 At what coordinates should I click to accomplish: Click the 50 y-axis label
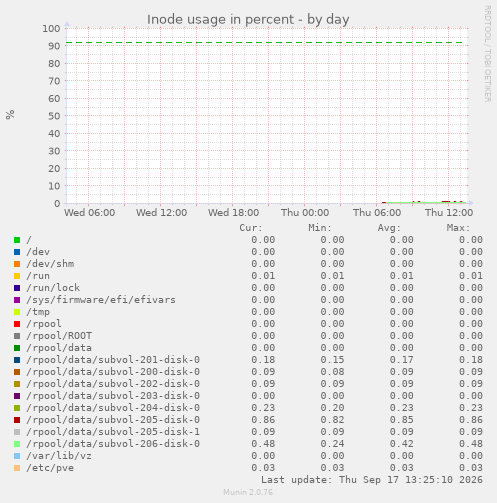(54, 116)
